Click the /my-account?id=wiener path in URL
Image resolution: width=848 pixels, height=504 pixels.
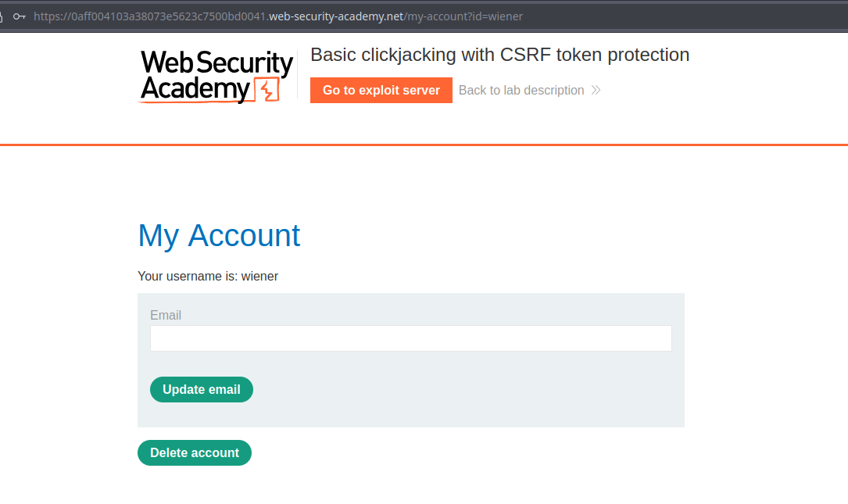click(463, 16)
